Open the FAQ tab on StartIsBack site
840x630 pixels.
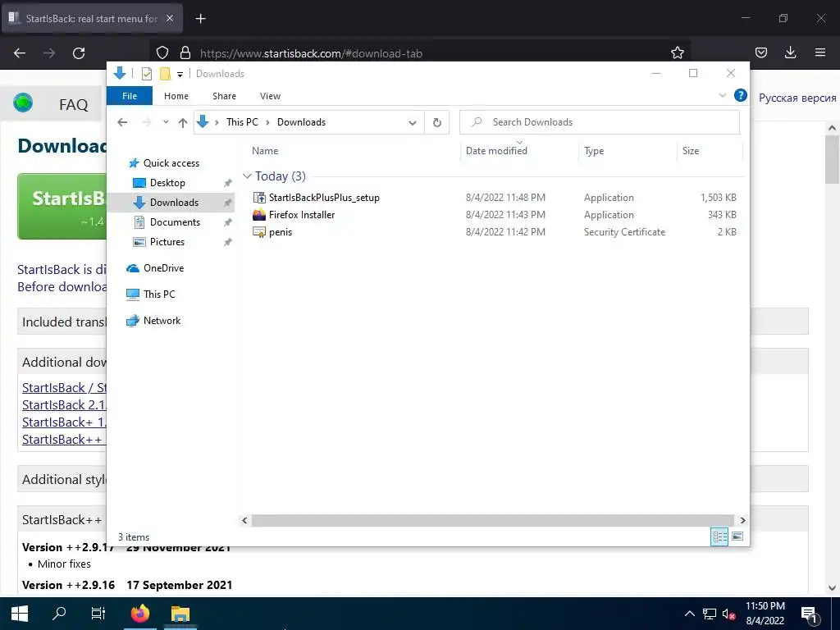(x=73, y=105)
